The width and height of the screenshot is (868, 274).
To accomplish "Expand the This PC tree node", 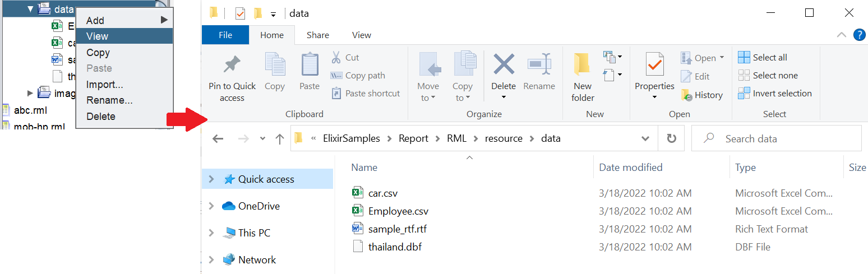I will pos(211,233).
